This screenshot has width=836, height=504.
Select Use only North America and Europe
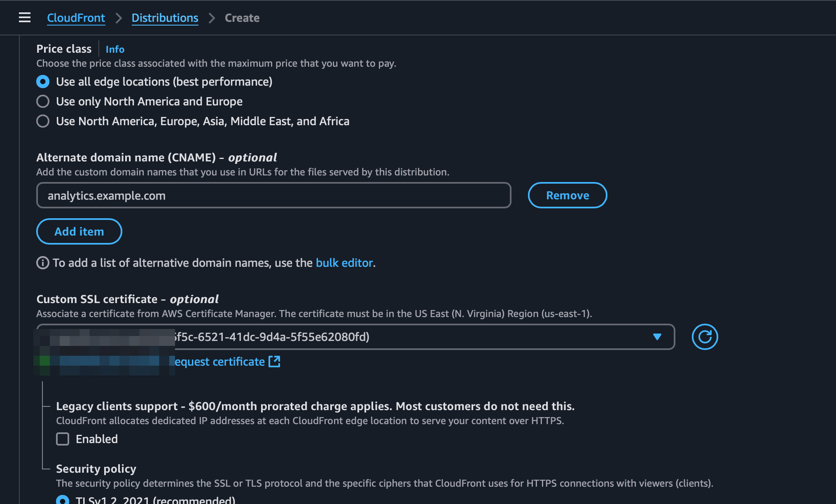click(x=43, y=101)
